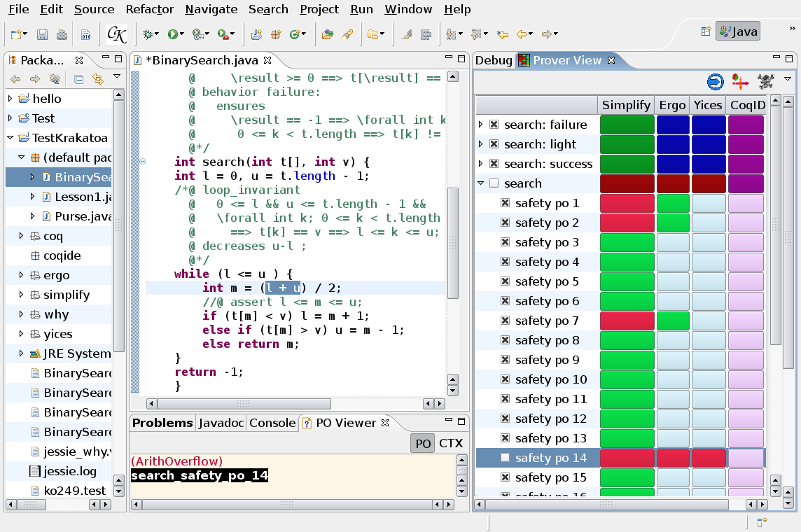Open the Refactor menu
801x532 pixels.
(x=150, y=9)
